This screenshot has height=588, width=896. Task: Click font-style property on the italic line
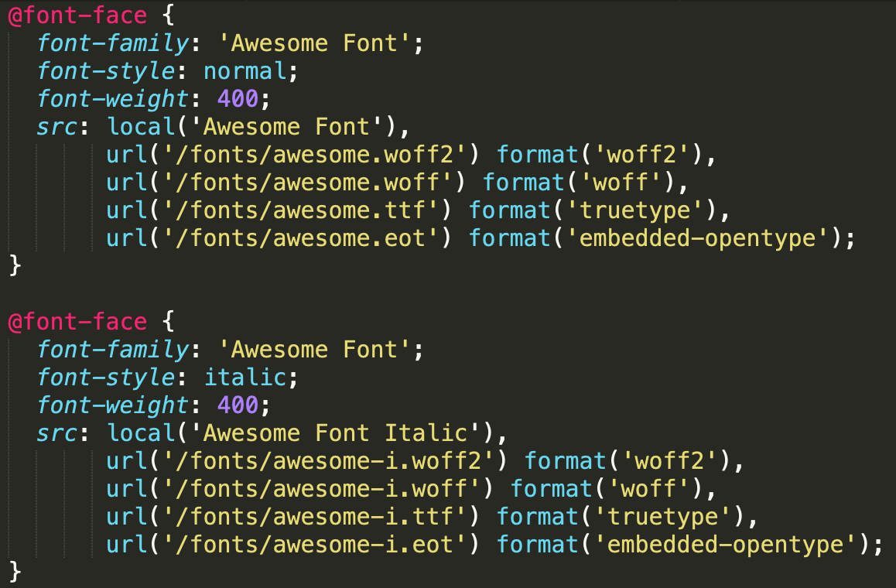[107, 378]
